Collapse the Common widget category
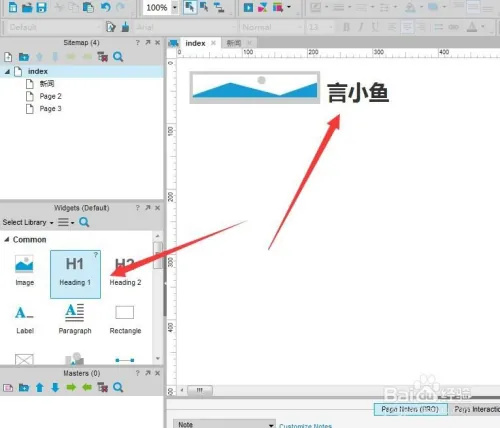500x428 pixels. click(x=6, y=239)
